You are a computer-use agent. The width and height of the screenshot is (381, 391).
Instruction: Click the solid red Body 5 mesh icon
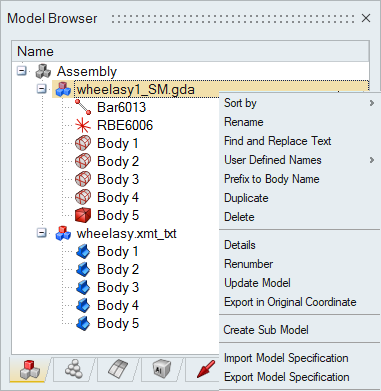coord(83,215)
